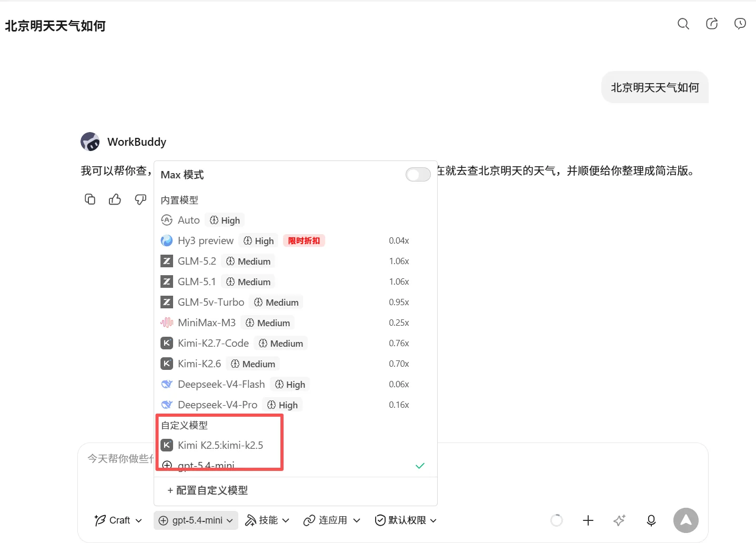Copy the WorkBuddy reply with the copy icon
The width and height of the screenshot is (756, 543).
pyautogui.click(x=90, y=199)
